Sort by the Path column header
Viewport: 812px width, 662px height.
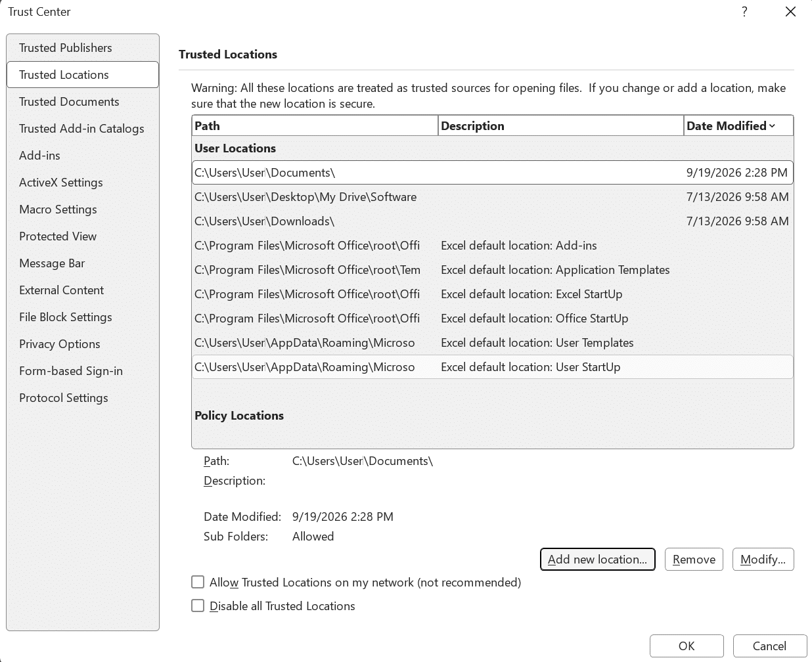pos(315,126)
